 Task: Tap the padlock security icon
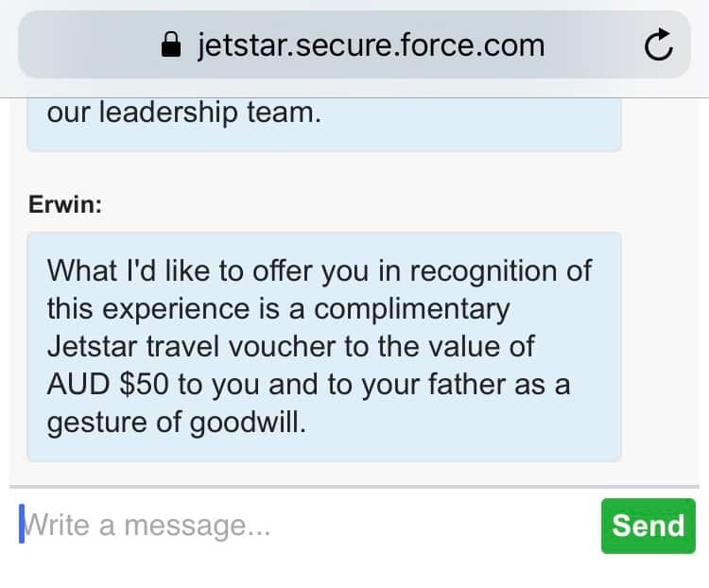(x=171, y=44)
